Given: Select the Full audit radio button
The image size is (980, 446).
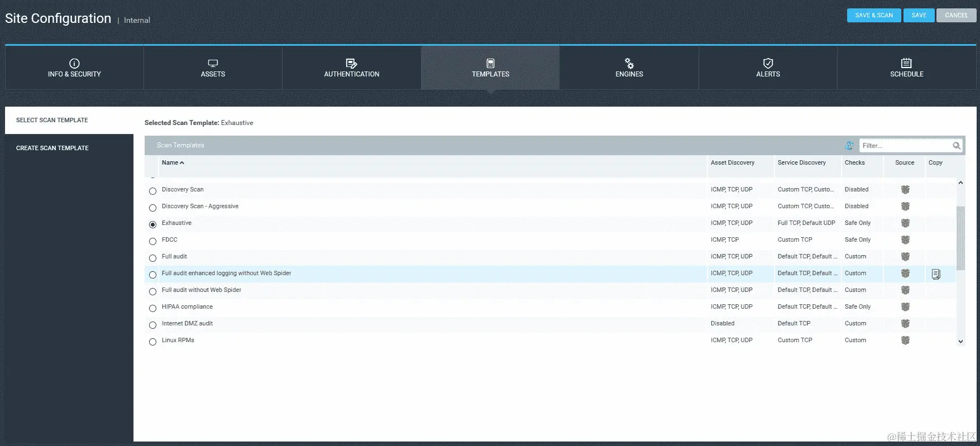Looking at the screenshot, I should click(152, 258).
